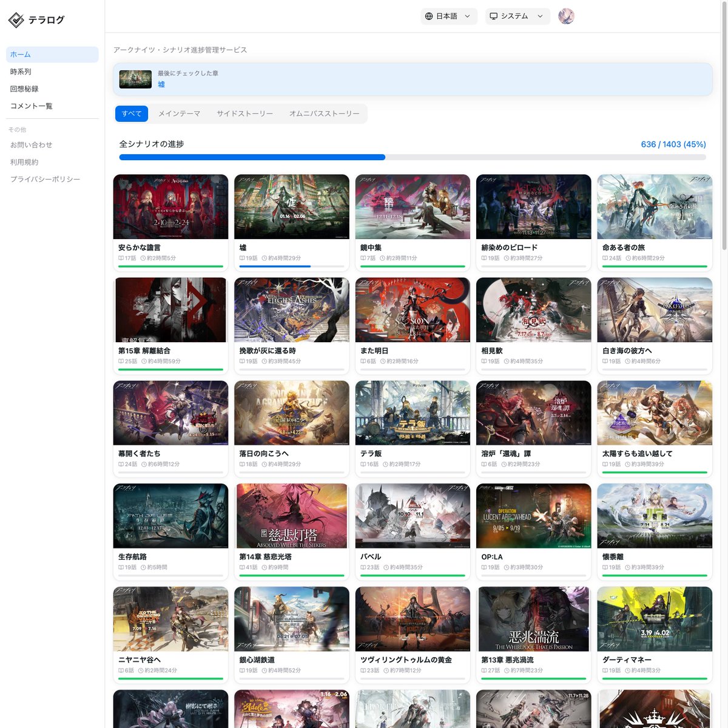Open the テラ飯 card image

pos(413,413)
